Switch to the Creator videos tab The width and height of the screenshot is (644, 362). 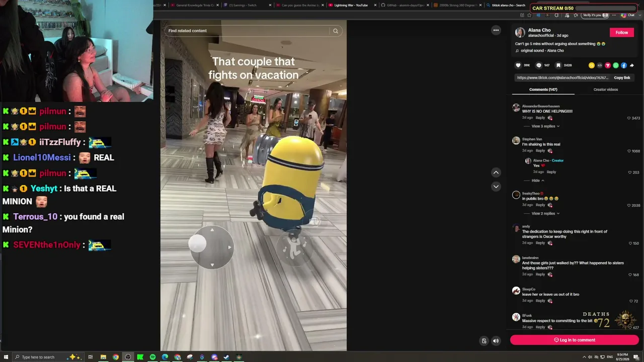pos(606,89)
